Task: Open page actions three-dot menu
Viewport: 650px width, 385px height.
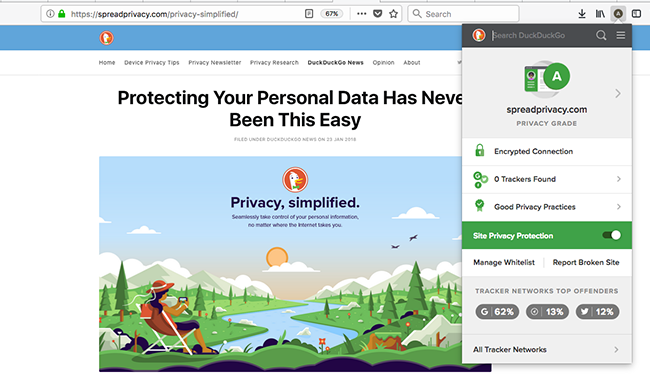Action: coord(361,14)
